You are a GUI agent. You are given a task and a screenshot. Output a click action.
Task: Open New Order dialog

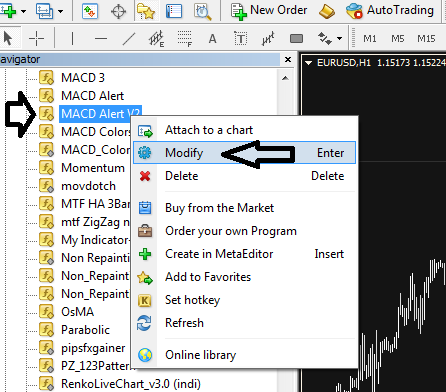[269, 11]
